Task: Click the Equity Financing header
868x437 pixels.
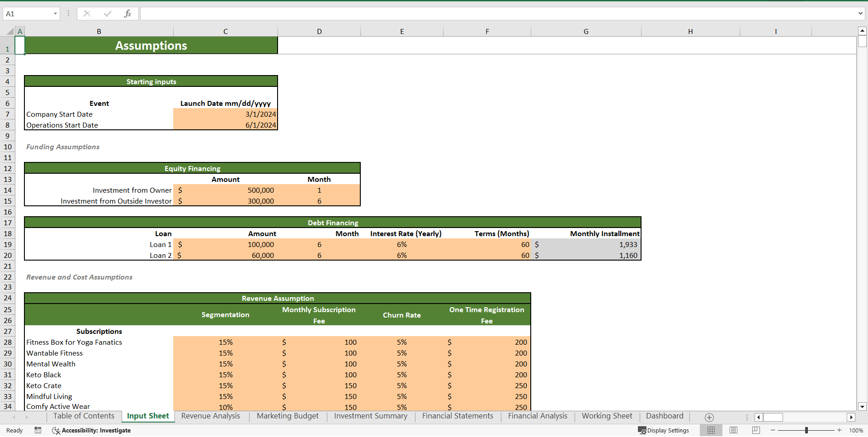Action: click(x=193, y=168)
